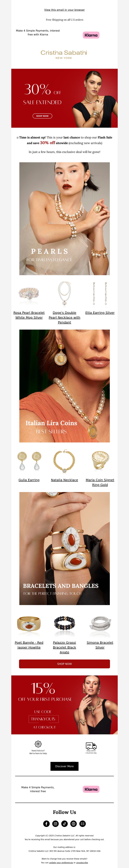This screenshot has height=868, width=129.
Task: Open the Maria Coin Signet Ring link
Action: 100,482
